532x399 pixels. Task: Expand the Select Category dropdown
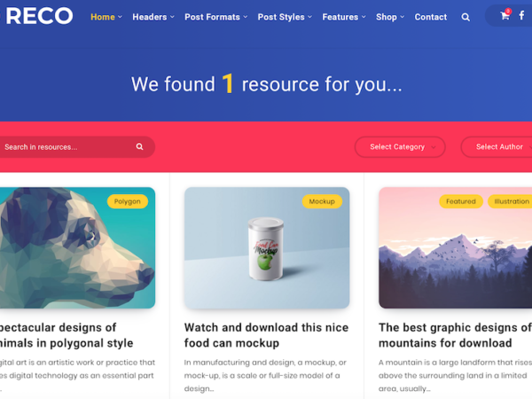pos(400,147)
